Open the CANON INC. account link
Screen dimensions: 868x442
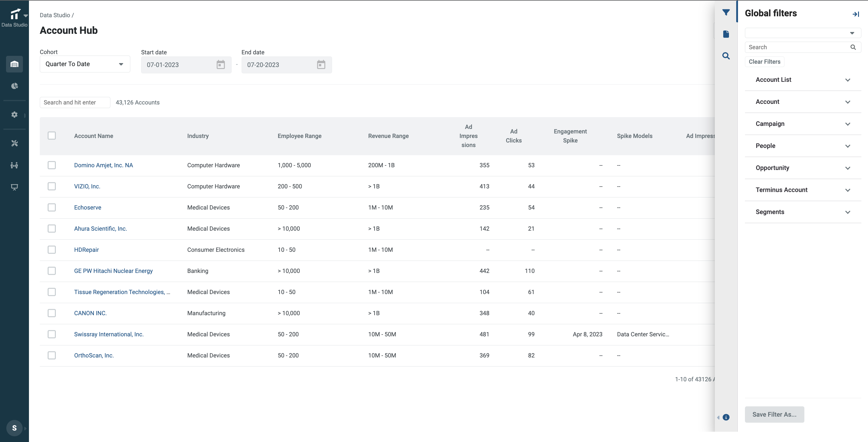tap(90, 313)
